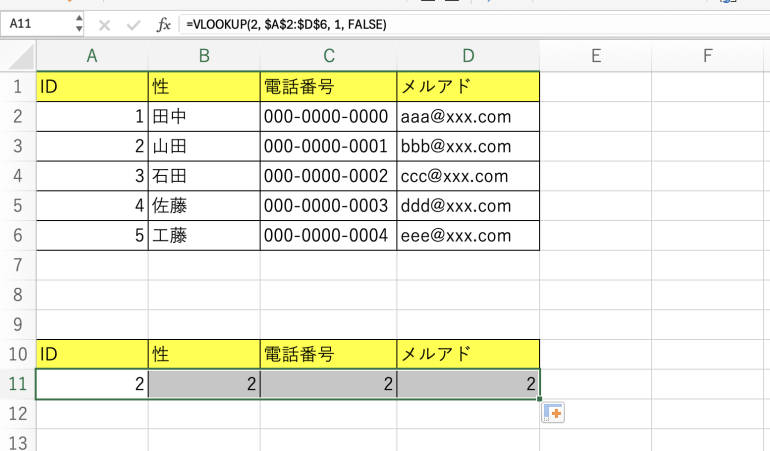Click cell A2 with ID value 1
This screenshot has height=451, width=770.
[x=92, y=116]
